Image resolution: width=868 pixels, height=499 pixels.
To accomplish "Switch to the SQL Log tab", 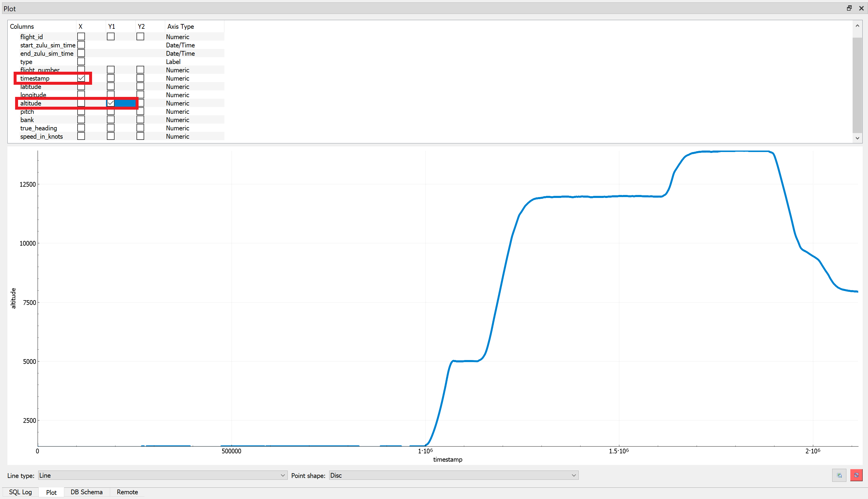I will pos(20,492).
